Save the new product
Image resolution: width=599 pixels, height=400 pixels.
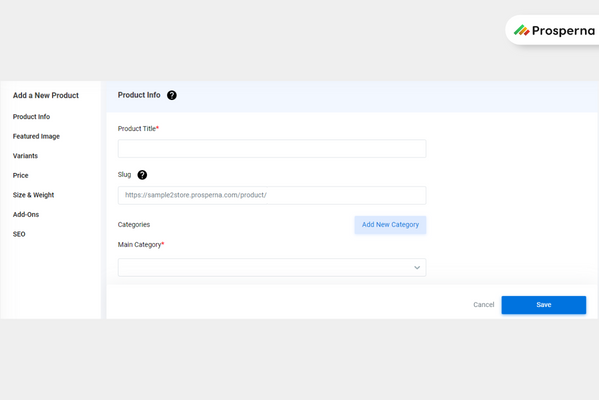click(x=543, y=305)
